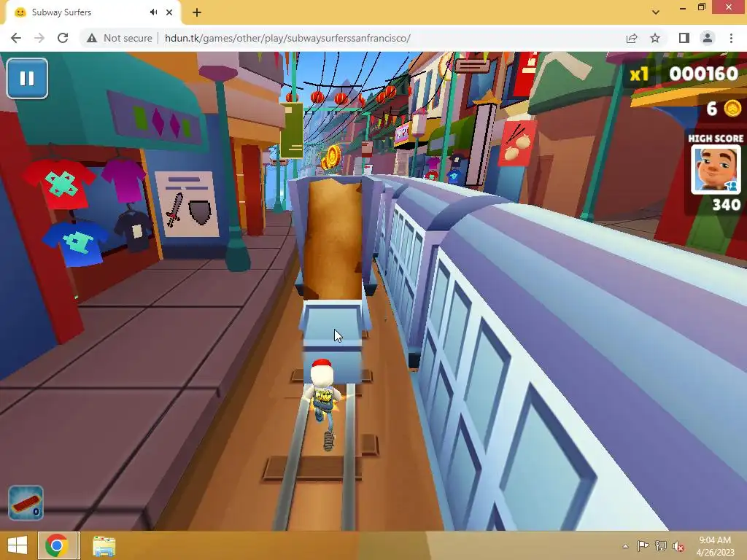Pause the game with the pause button
The height and width of the screenshot is (560, 747).
tap(27, 79)
